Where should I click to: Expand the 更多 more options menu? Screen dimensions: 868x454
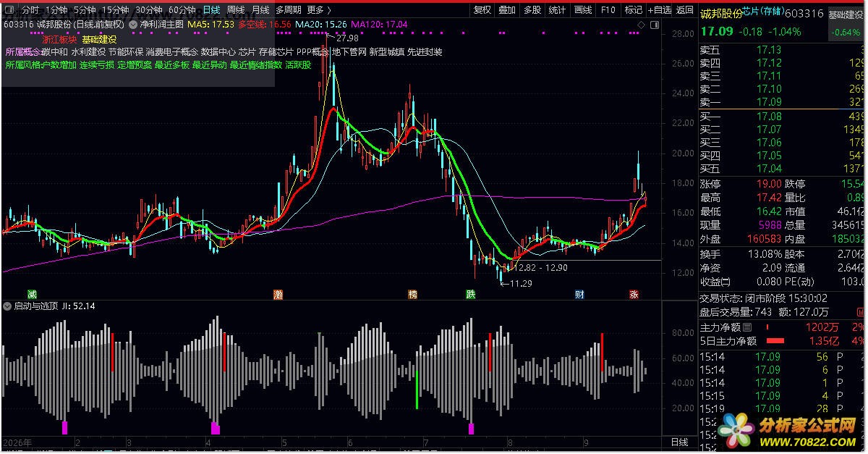(318, 10)
